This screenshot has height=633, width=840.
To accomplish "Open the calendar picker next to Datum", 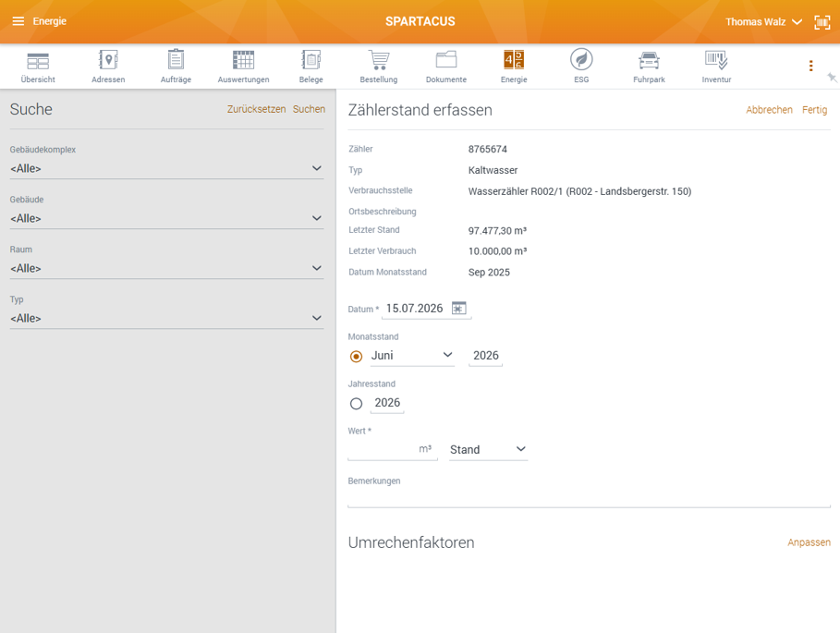I will [x=459, y=309].
